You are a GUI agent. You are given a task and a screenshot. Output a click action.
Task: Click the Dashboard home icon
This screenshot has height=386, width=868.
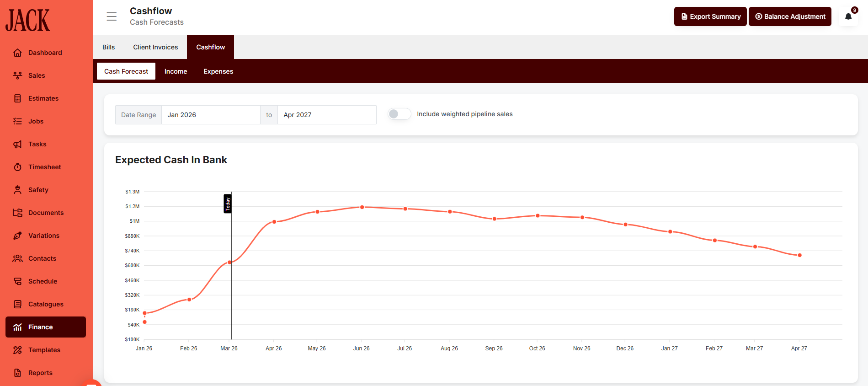pyautogui.click(x=17, y=53)
